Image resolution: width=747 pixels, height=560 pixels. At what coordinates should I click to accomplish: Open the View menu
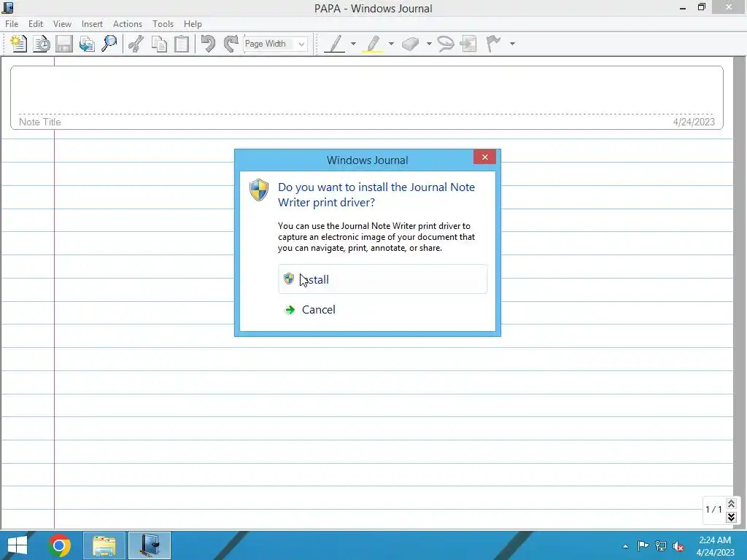(62, 24)
